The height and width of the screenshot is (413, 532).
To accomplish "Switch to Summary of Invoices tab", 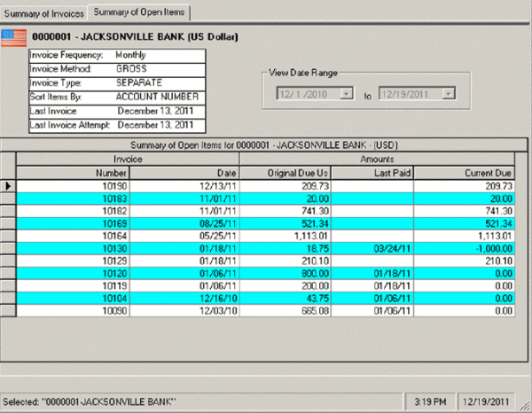I will [43, 13].
